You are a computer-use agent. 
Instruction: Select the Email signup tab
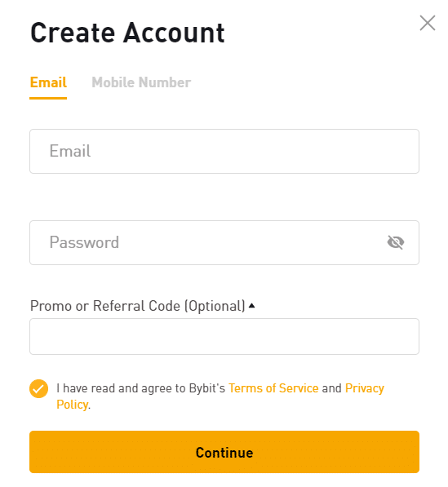click(x=48, y=82)
